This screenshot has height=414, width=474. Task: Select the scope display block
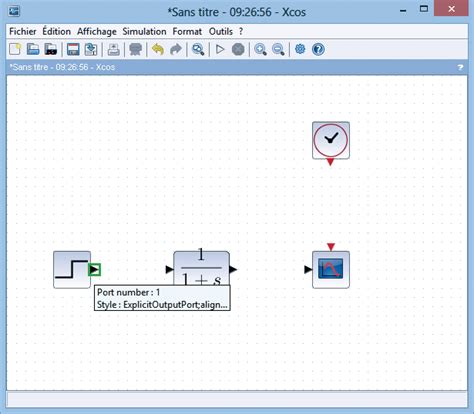[331, 270]
